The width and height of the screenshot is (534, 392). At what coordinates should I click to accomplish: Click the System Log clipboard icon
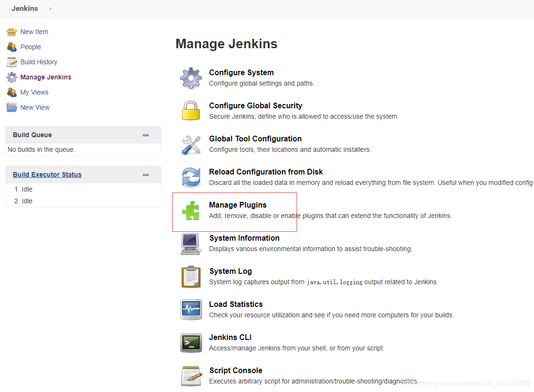tap(191, 276)
